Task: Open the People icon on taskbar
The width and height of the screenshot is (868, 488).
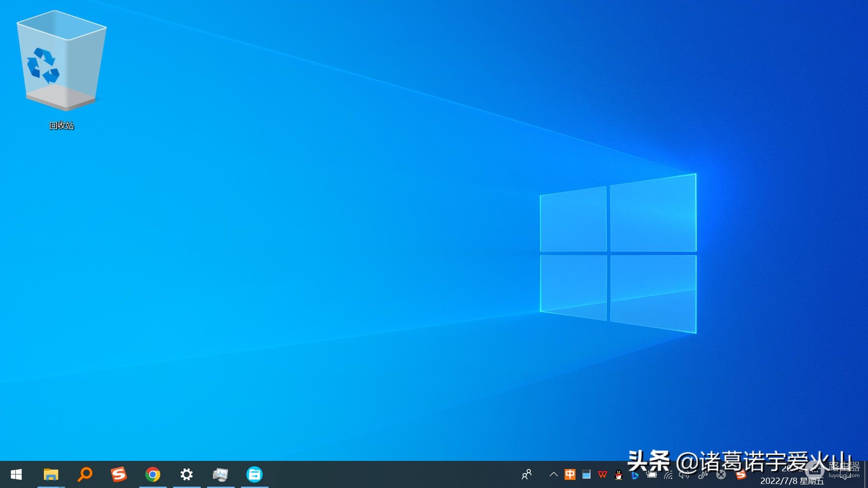Action: [x=527, y=474]
